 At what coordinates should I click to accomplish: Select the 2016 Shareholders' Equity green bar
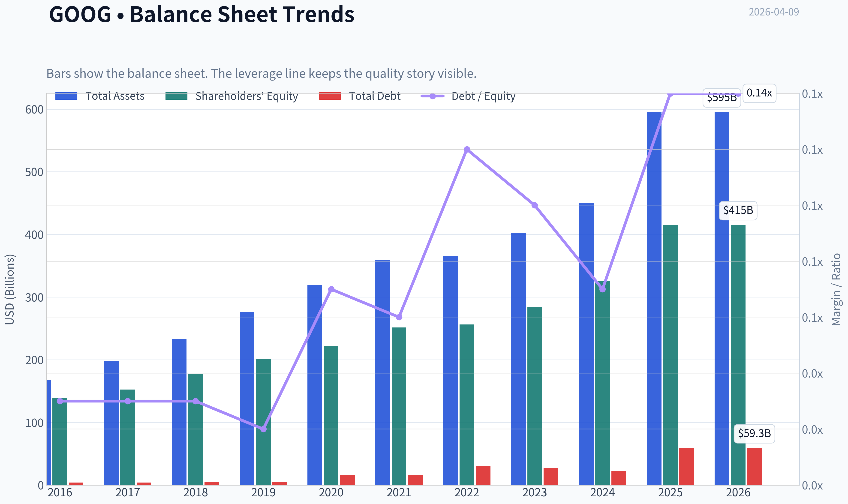point(60,441)
